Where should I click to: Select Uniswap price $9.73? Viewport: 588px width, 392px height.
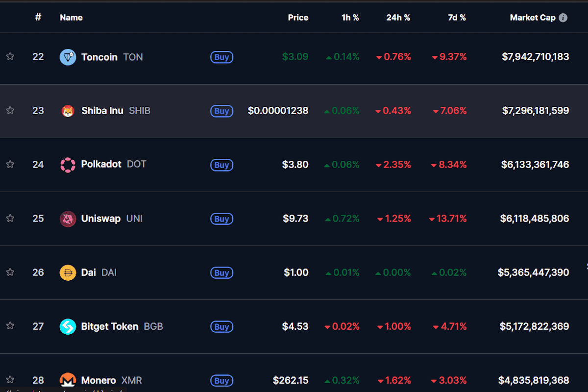point(295,219)
